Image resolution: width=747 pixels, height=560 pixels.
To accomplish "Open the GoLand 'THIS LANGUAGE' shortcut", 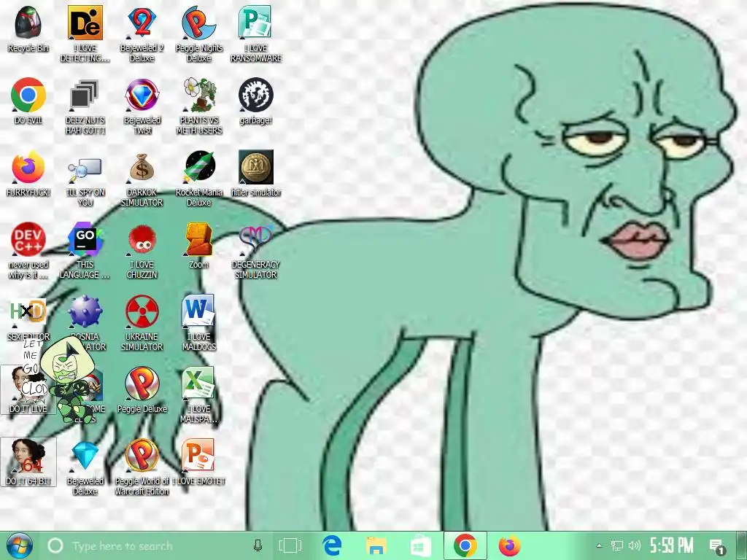I will point(85,251).
